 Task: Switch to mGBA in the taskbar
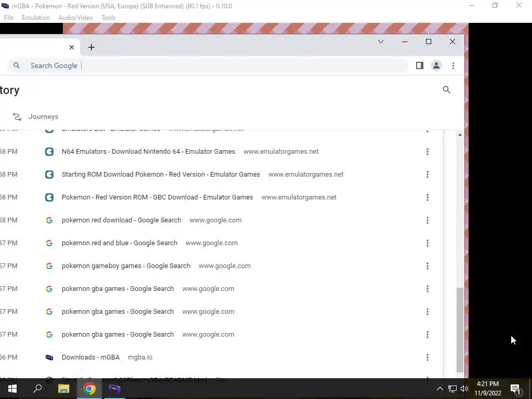click(115, 389)
